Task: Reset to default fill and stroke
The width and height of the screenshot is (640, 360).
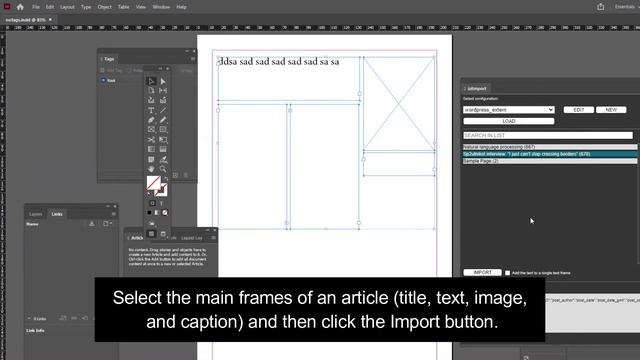Action: 149,193
